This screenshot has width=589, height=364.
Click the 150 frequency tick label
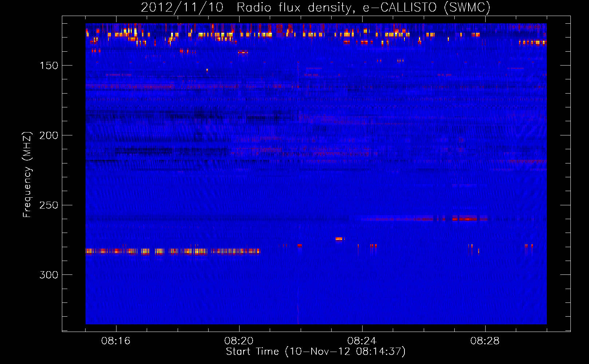coord(49,66)
